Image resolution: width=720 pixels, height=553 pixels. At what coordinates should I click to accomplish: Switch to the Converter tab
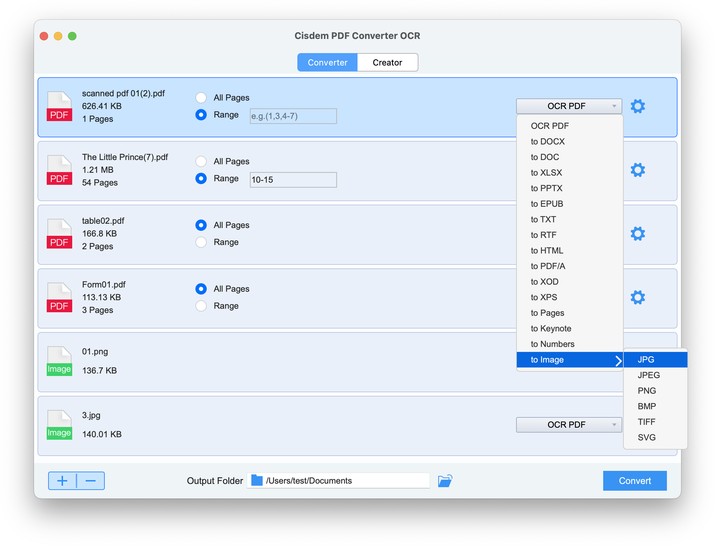(x=329, y=63)
